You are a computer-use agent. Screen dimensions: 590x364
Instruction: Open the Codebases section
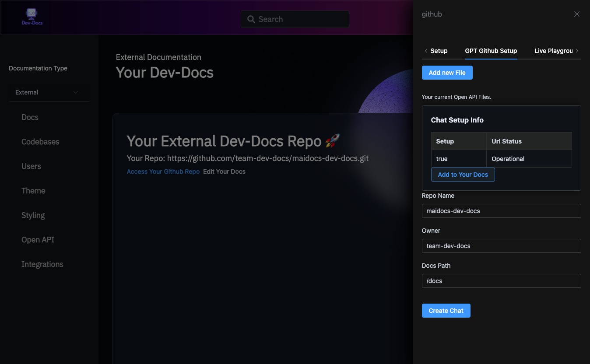click(x=40, y=142)
